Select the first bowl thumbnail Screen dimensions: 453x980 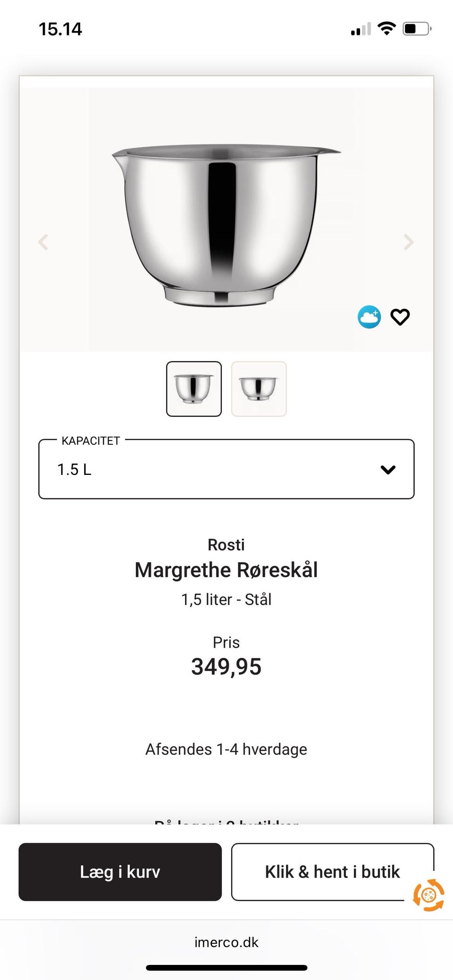pyautogui.click(x=194, y=389)
